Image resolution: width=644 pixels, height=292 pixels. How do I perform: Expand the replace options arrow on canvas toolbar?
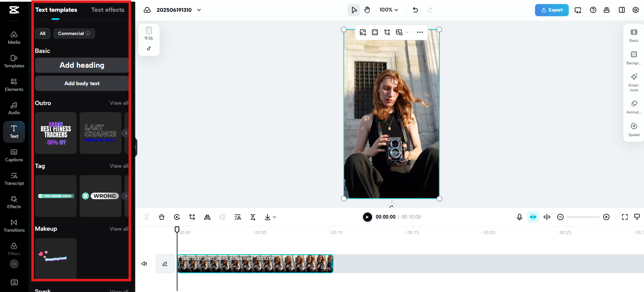coord(407,32)
